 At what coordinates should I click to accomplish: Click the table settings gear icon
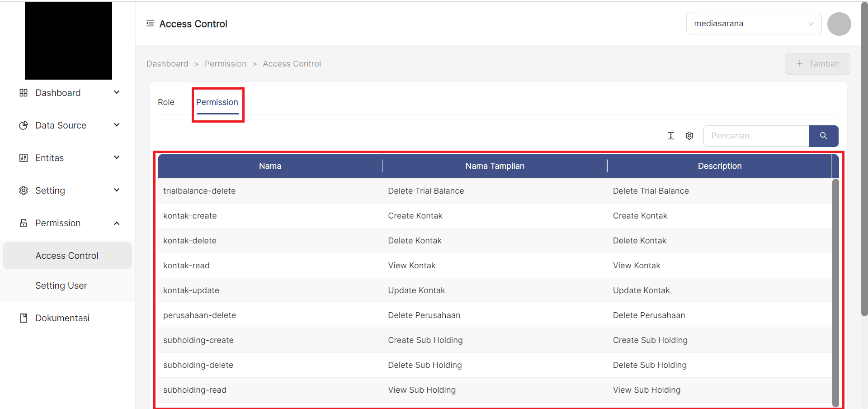click(x=689, y=136)
